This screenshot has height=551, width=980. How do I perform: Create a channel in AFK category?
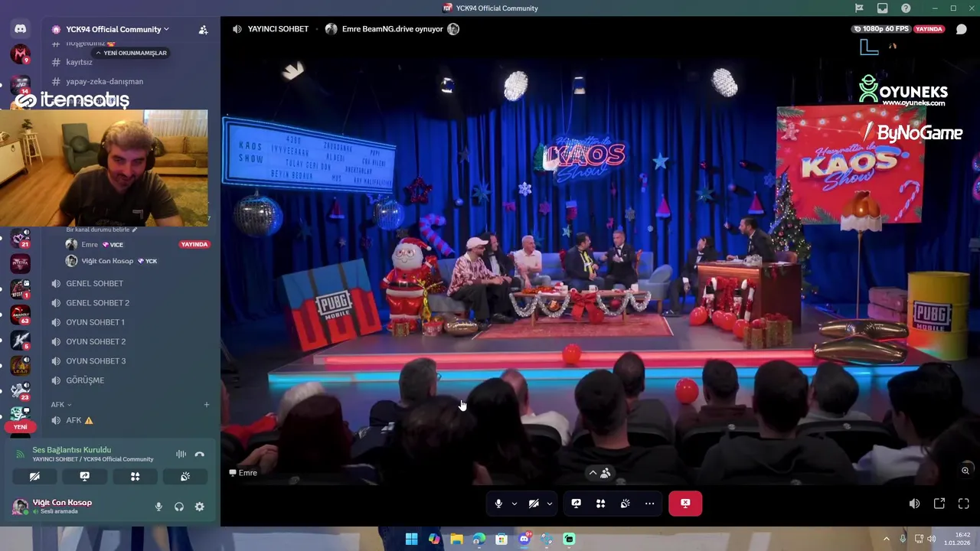(206, 404)
